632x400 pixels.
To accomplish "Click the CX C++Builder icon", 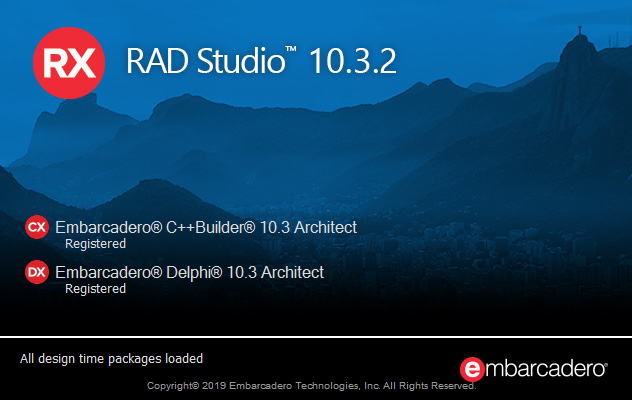I will point(37,227).
